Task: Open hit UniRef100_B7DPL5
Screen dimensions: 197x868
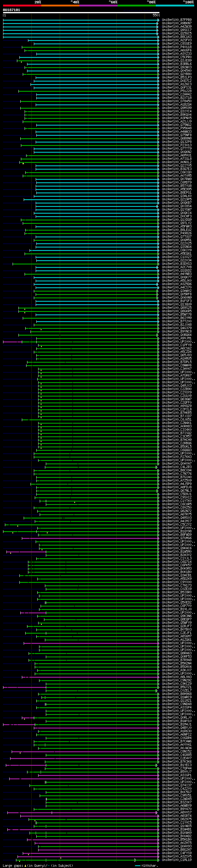Action: 177,362
